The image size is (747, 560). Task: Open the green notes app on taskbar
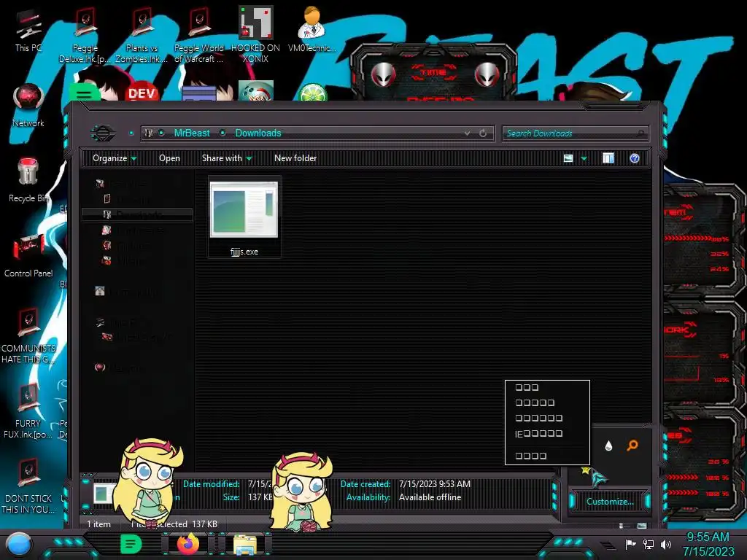(131, 544)
